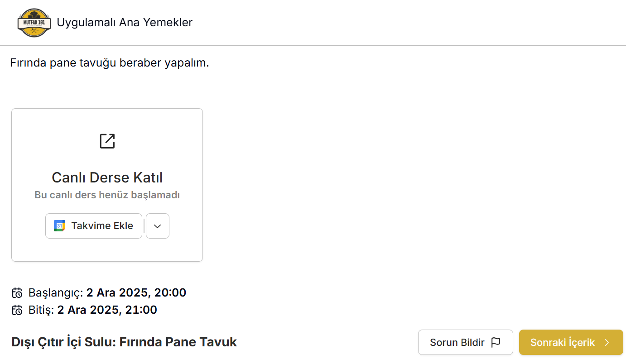The height and width of the screenshot is (364, 626).
Task: Click the calendar-clock icon next to Başlangıç
Action: click(x=17, y=293)
